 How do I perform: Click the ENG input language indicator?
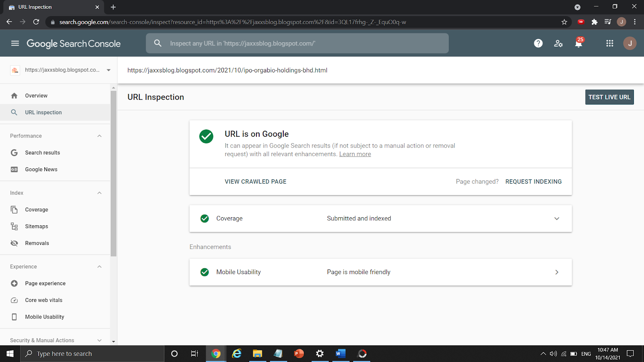(x=586, y=354)
